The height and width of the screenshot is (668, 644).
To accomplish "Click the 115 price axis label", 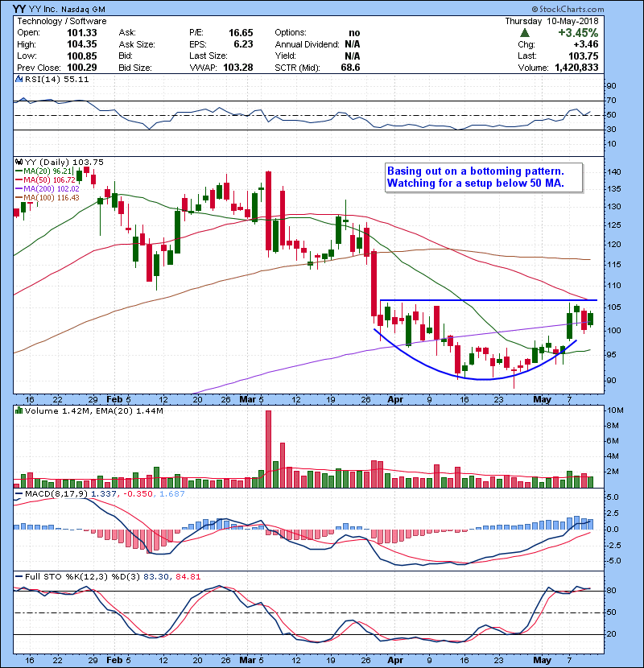I will [614, 265].
